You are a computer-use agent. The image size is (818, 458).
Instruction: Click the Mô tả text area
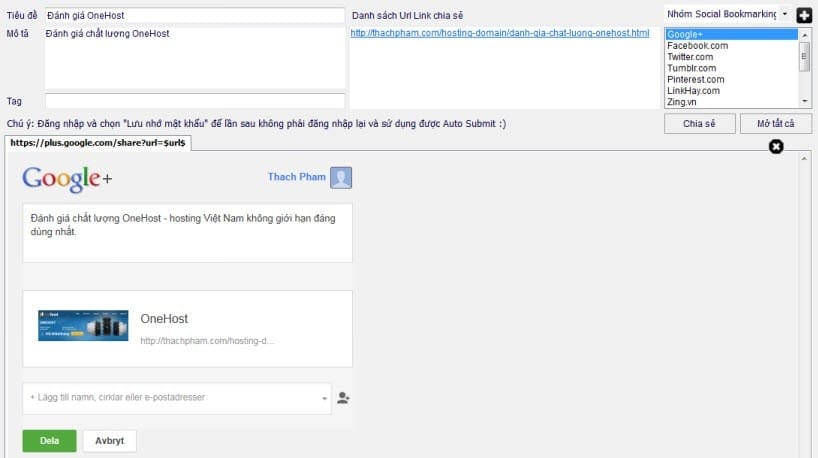tap(195, 57)
